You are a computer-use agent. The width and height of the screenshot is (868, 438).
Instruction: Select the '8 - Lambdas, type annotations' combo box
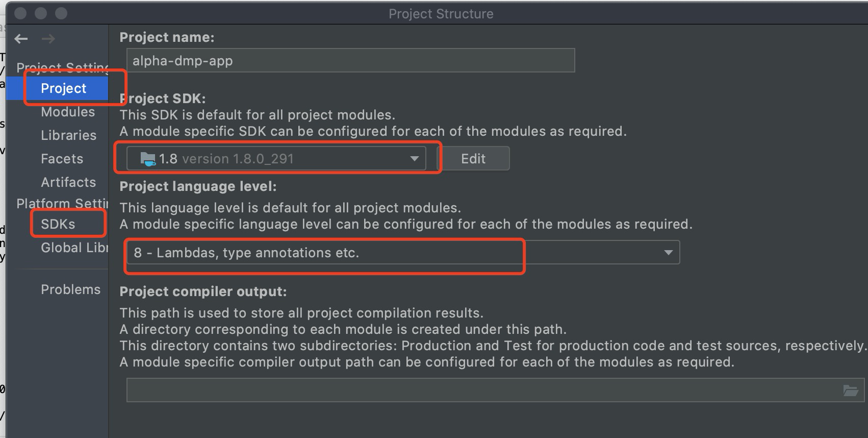click(357, 253)
